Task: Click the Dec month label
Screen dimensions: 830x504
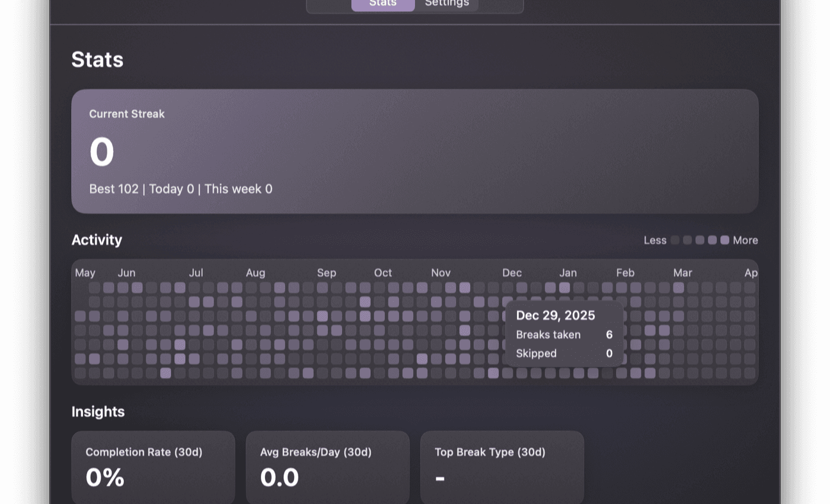Action: (512, 273)
